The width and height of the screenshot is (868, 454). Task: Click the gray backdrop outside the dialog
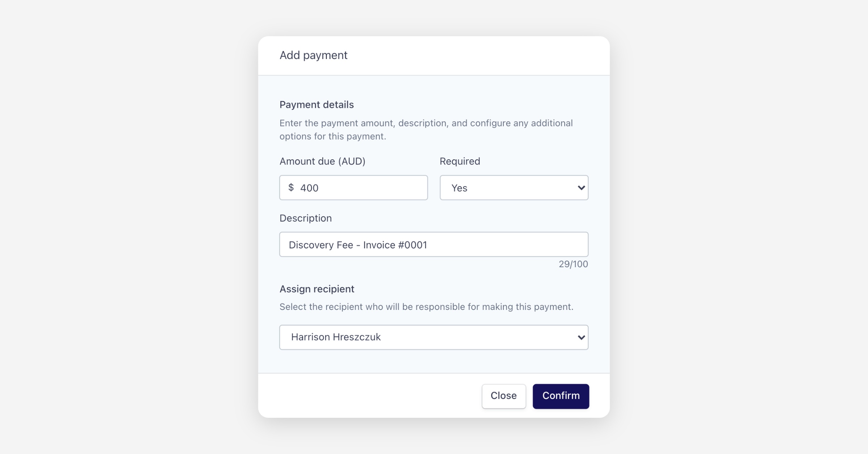click(x=109, y=217)
